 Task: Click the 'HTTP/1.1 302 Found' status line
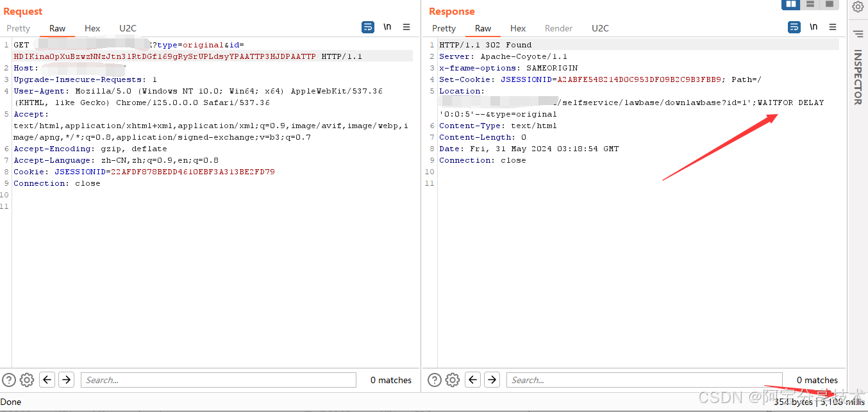[x=485, y=45]
